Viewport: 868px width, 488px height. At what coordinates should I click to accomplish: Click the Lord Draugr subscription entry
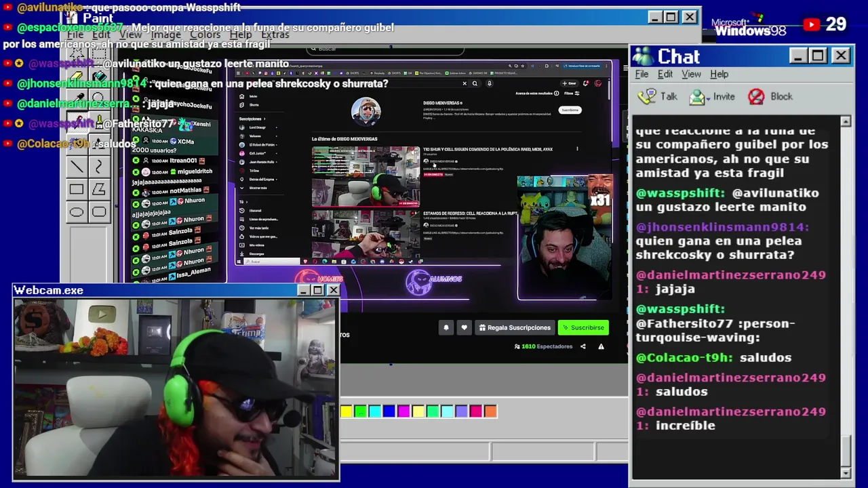pos(257,127)
